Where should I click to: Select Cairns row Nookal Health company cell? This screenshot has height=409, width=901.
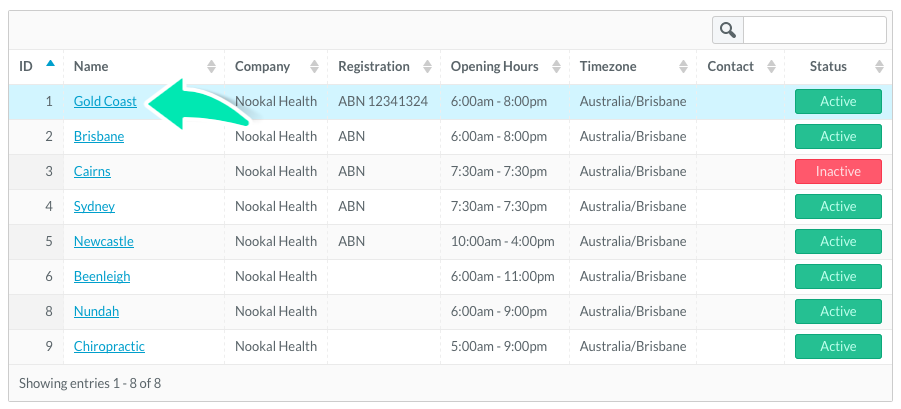pos(276,172)
